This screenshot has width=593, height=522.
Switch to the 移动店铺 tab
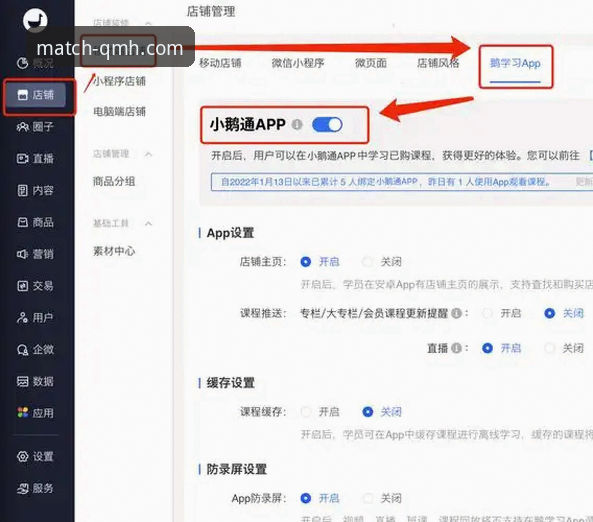(220, 63)
